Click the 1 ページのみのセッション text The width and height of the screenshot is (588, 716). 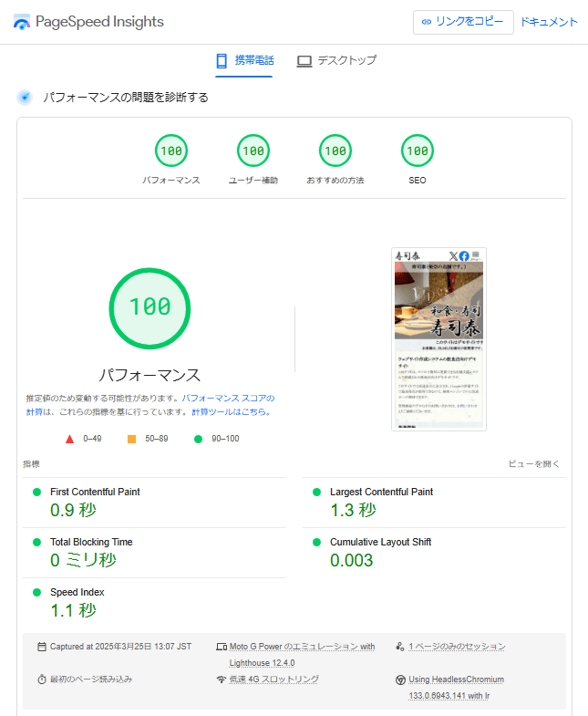pos(457,647)
